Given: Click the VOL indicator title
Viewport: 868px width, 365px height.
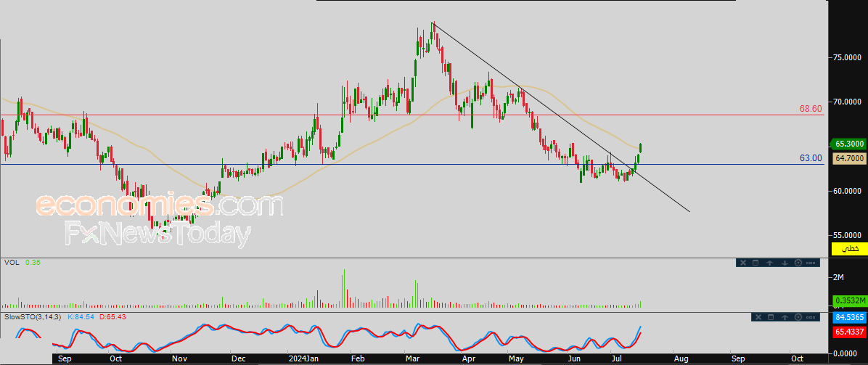Looking at the screenshot, I should (x=12, y=262).
